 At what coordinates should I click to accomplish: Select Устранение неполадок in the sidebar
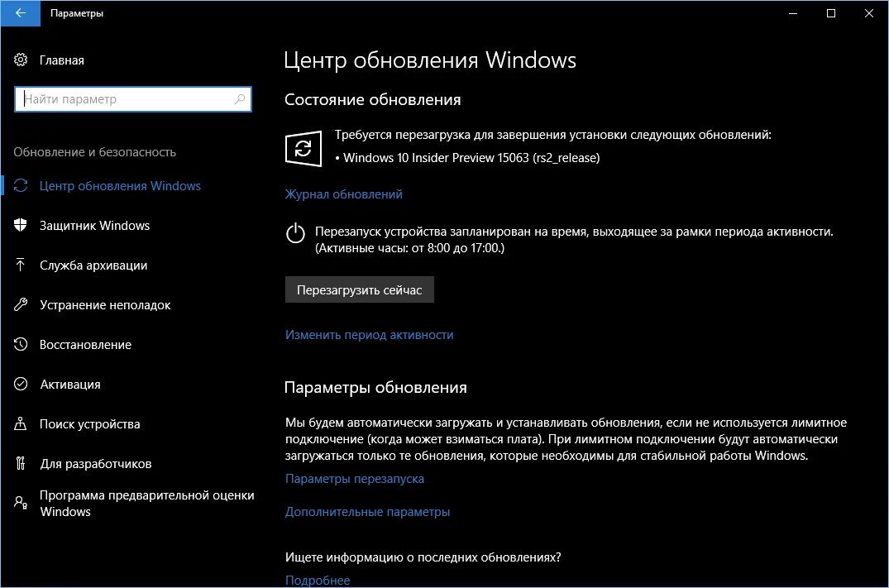(x=106, y=304)
